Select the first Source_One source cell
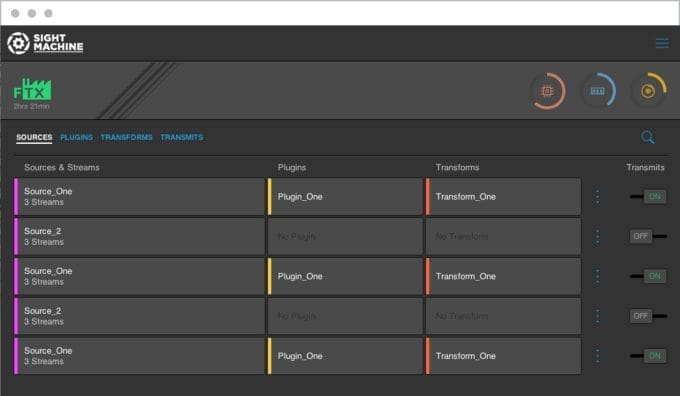Image resolution: width=680 pixels, height=396 pixels. coord(139,196)
